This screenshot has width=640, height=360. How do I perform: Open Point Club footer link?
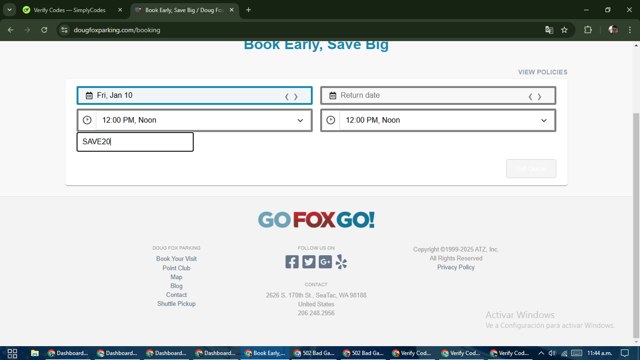[176, 268]
